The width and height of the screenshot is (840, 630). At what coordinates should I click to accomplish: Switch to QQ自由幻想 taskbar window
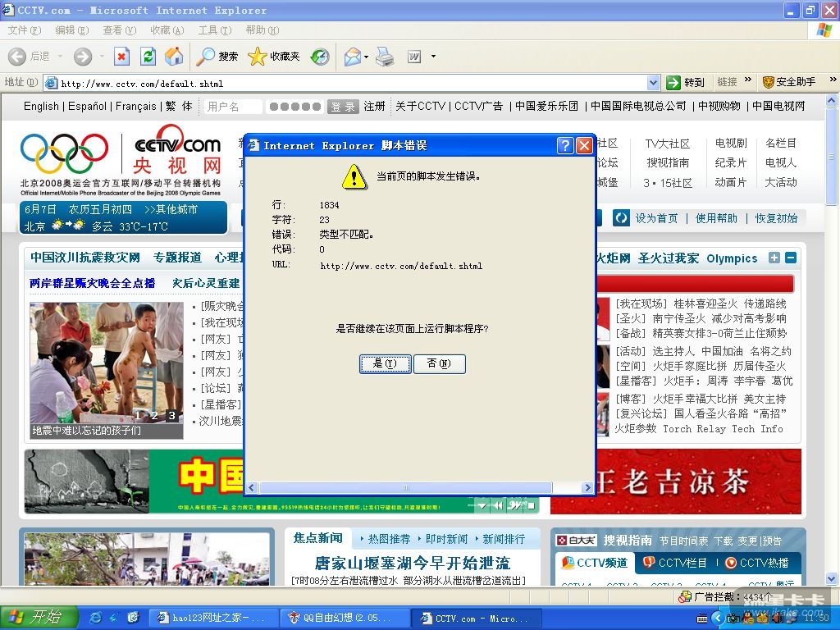344,619
